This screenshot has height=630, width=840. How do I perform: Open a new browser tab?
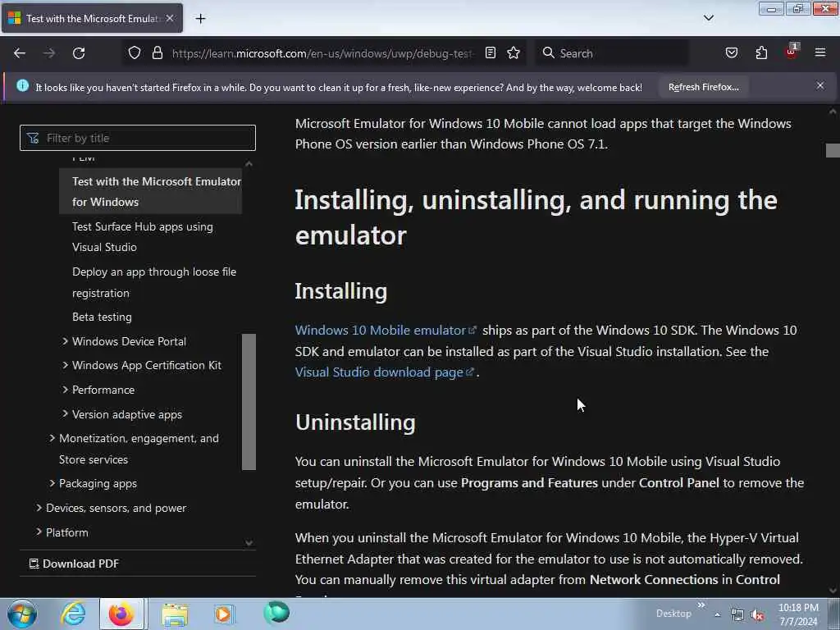click(x=200, y=19)
